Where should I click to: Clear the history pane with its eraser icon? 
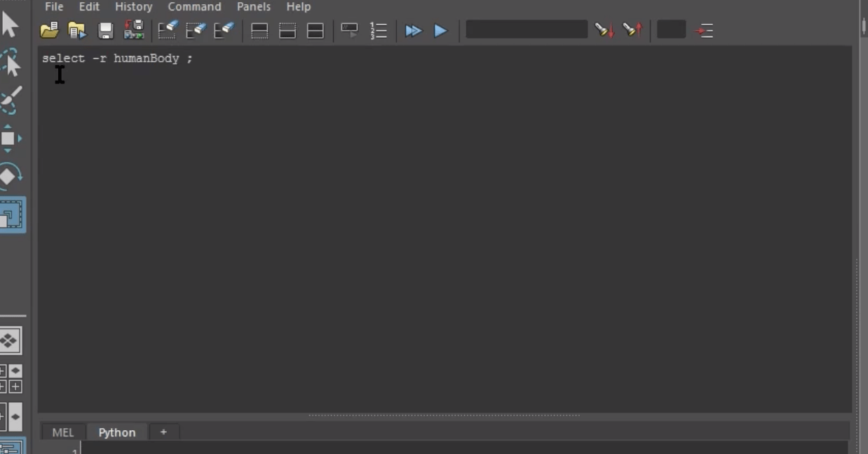point(167,30)
